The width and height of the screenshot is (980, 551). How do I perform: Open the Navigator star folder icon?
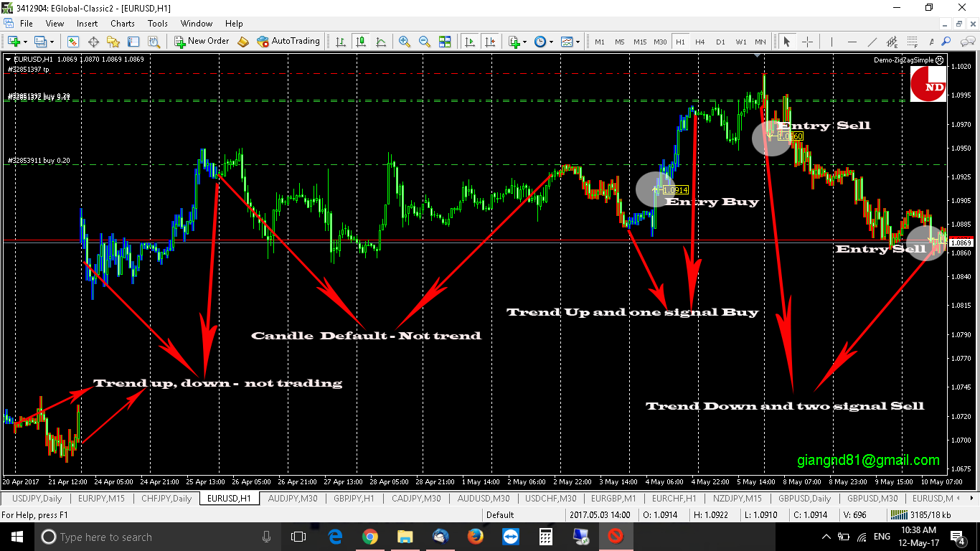click(x=113, y=42)
